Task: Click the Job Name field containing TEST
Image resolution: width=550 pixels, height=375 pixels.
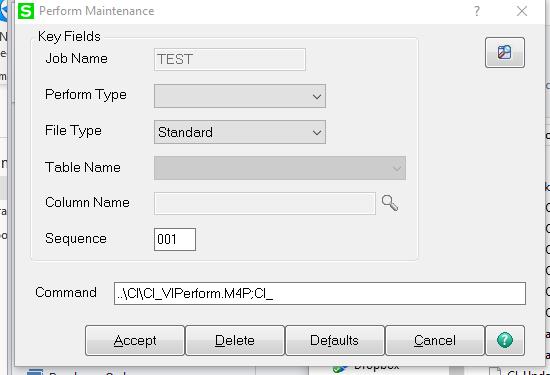Action: [x=230, y=59]
